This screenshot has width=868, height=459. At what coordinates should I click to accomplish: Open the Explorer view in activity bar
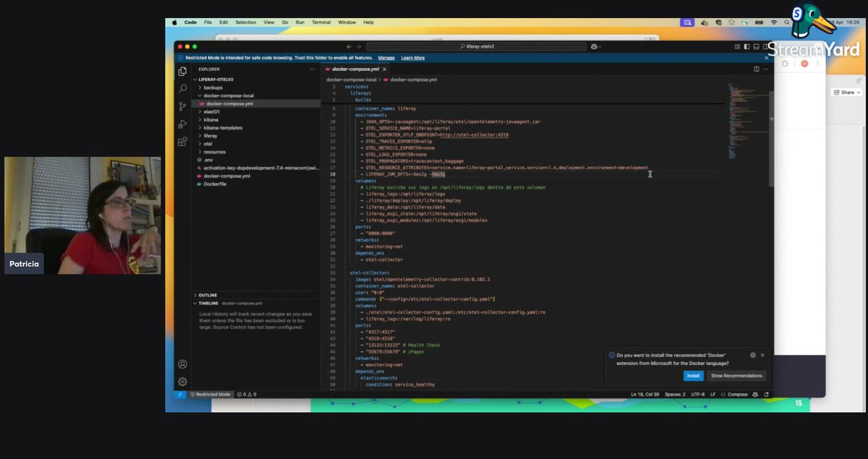(x=182, y=72)
